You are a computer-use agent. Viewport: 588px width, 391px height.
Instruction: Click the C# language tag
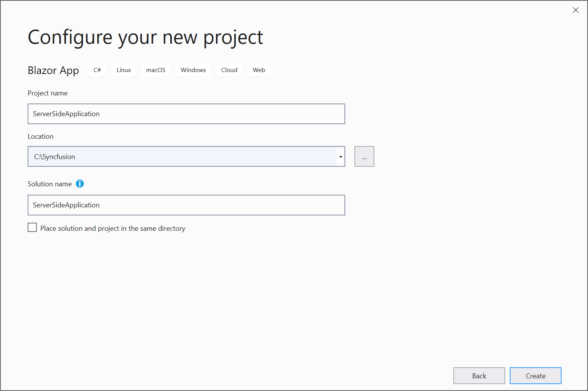tap(97, 70)
